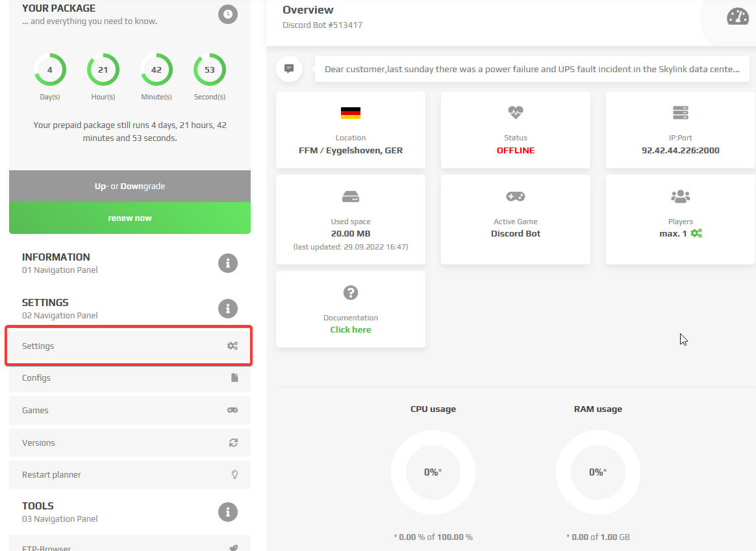Click the message bubble icon by the announcement

tap(289, 68)
